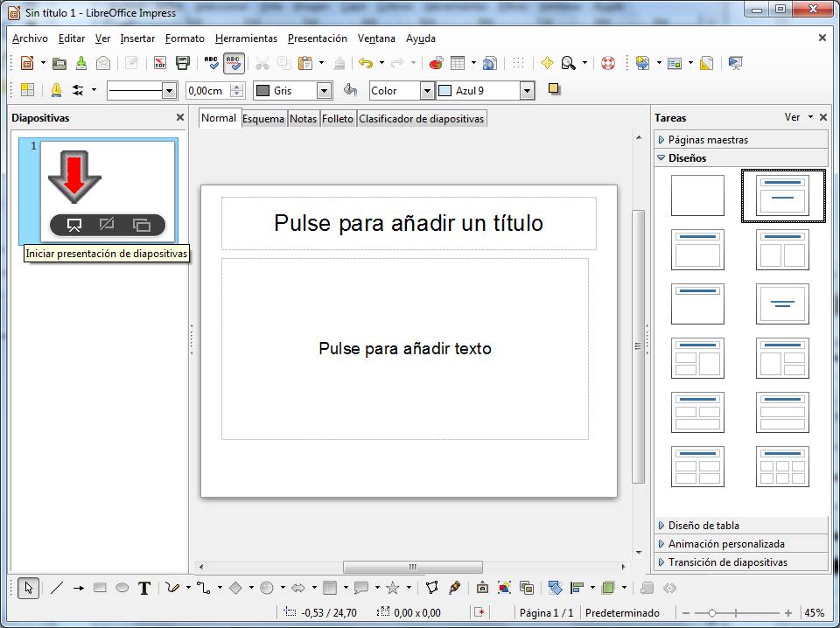The image size is (840, 628).
Task: Click the Area paint bucket icon
Action: click(x=350, y=90)
